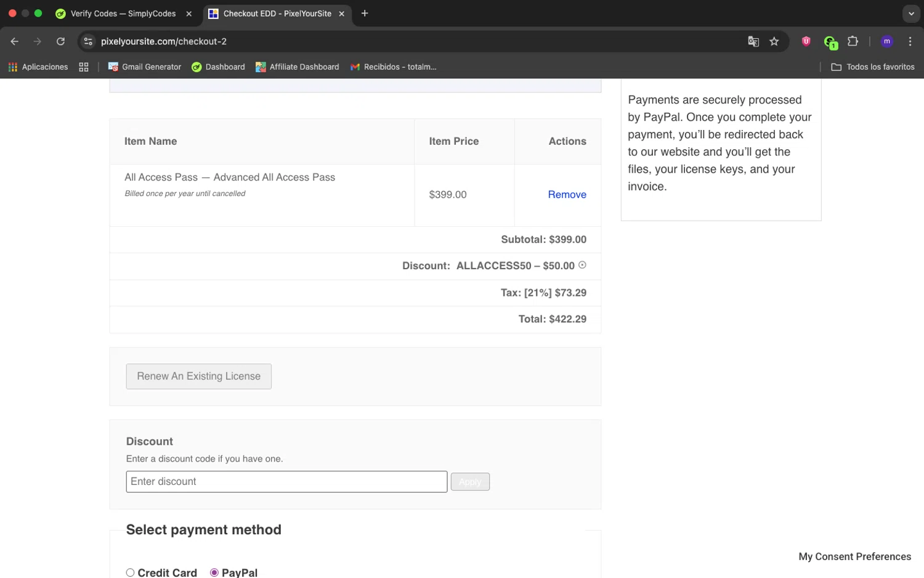Image resolution: width=924 pixels, height=578 pixels.
Task: Click the address bar URL
Action: [164, 41]
